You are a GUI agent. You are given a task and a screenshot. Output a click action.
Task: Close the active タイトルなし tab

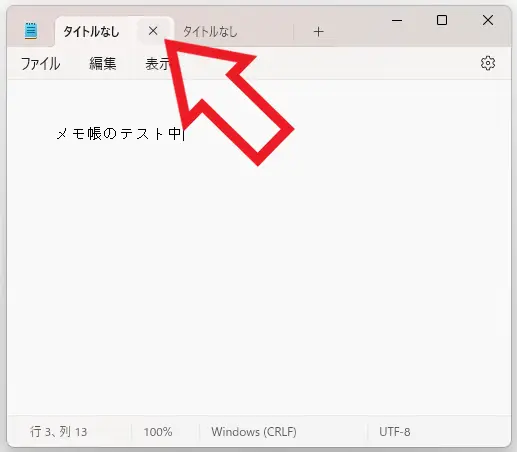(x=153, y=31)
